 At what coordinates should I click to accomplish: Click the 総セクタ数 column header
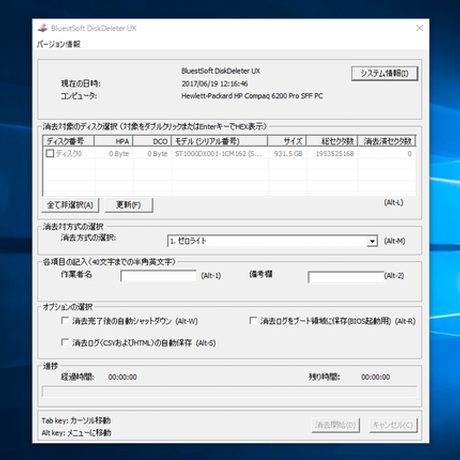pos(332,141)
